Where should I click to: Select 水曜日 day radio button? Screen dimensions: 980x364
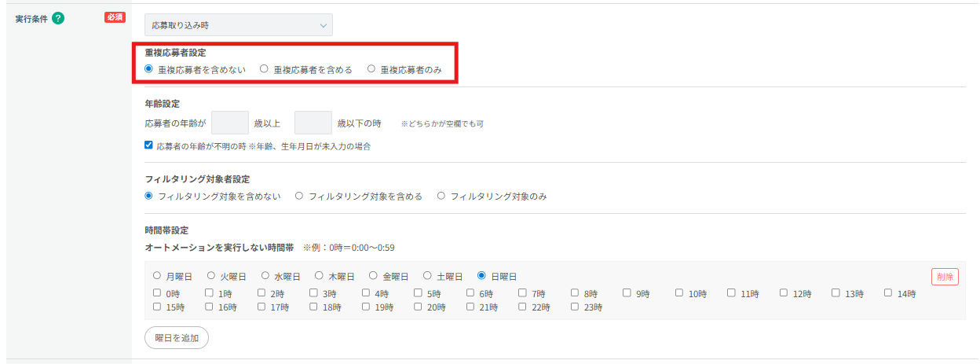(265, 276)
